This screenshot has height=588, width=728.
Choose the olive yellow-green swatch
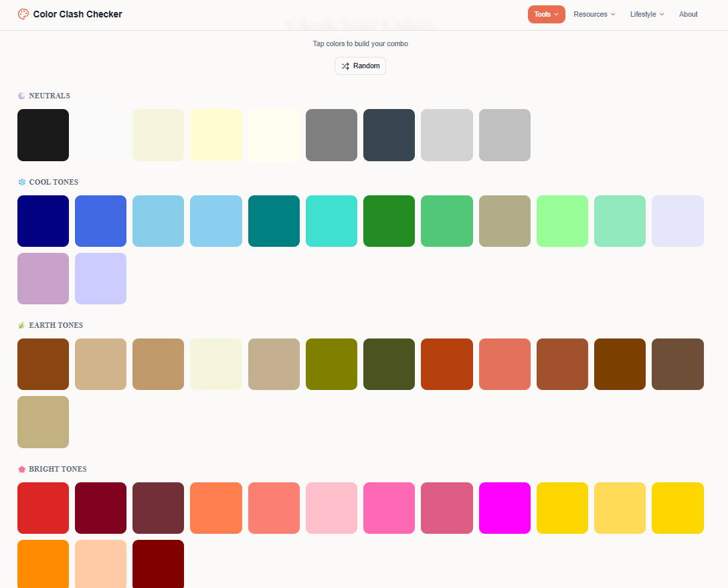point(331,365)
